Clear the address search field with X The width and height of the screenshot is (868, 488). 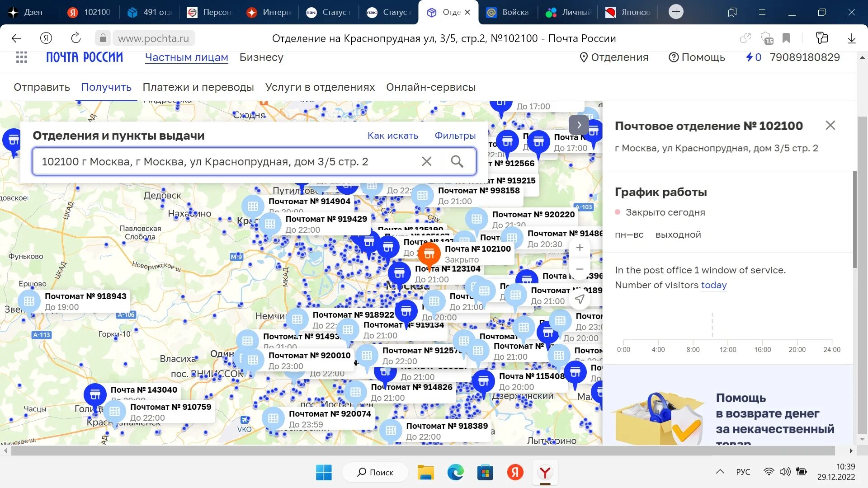coord(426,161)
